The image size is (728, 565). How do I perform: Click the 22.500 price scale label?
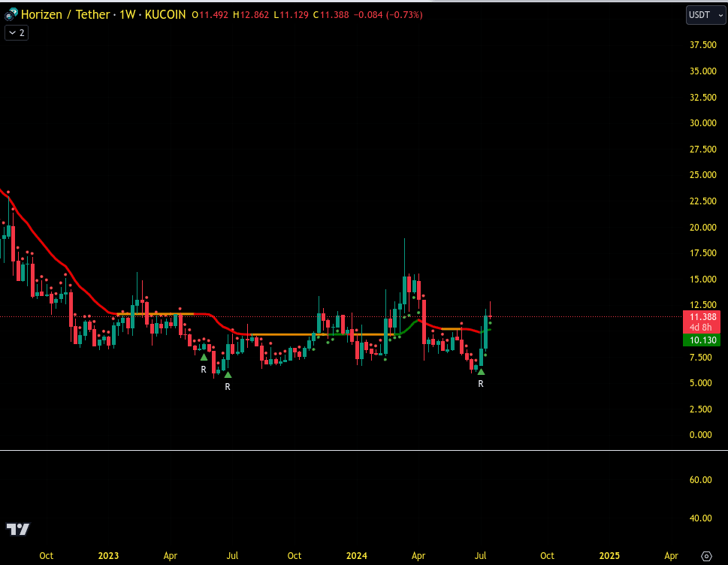pos(703,201)
